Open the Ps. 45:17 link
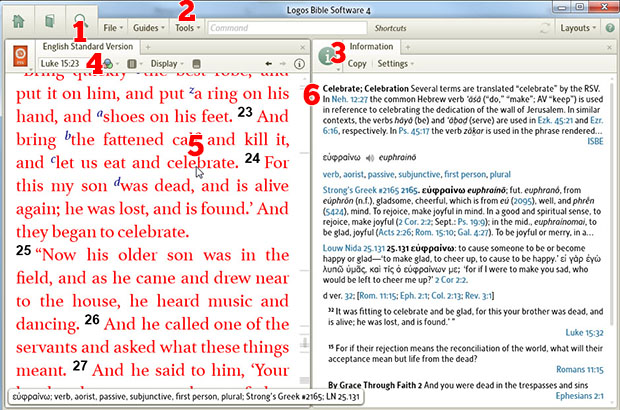 pyautogui.click(x=414, y=131)
